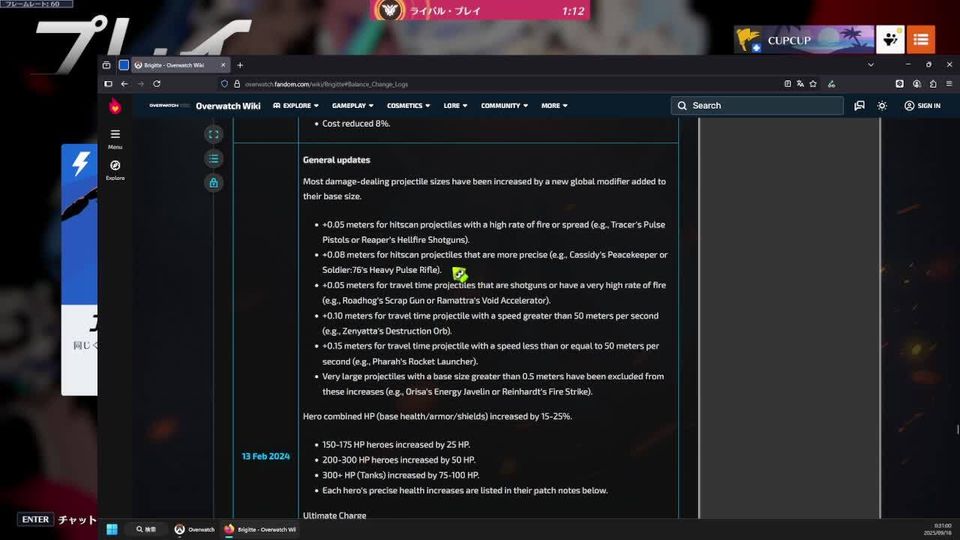
Task: Click the blue pinned tab square
Action: pyautogui.click(x=124, y=65)
